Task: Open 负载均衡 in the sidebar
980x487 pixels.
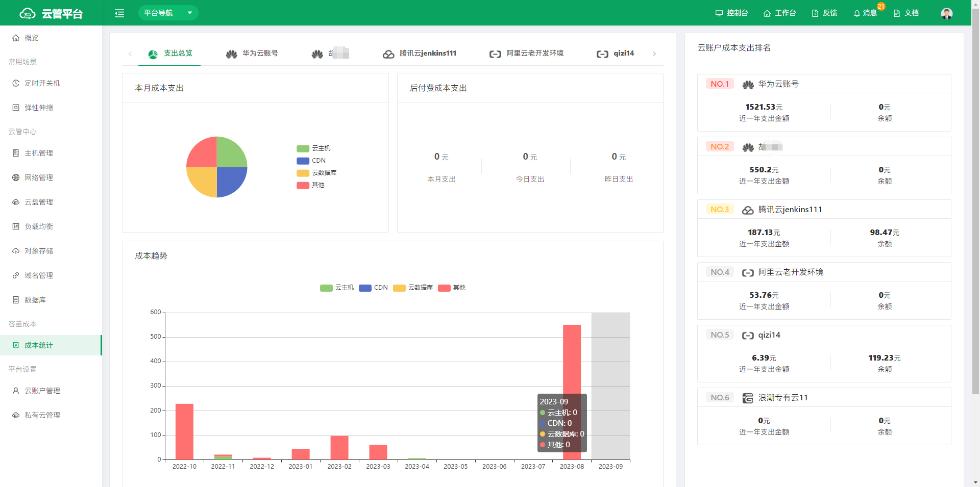Action: coord(51,226)
